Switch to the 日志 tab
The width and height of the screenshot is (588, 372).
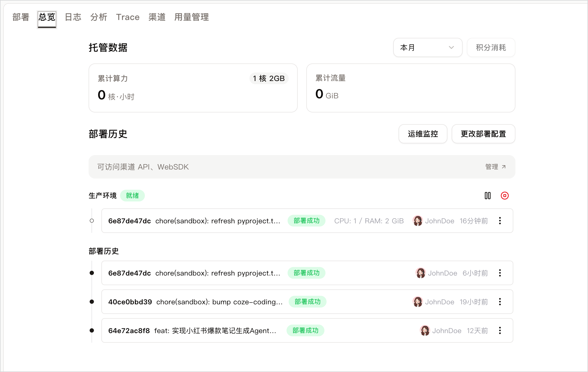(x=73, y=17)
